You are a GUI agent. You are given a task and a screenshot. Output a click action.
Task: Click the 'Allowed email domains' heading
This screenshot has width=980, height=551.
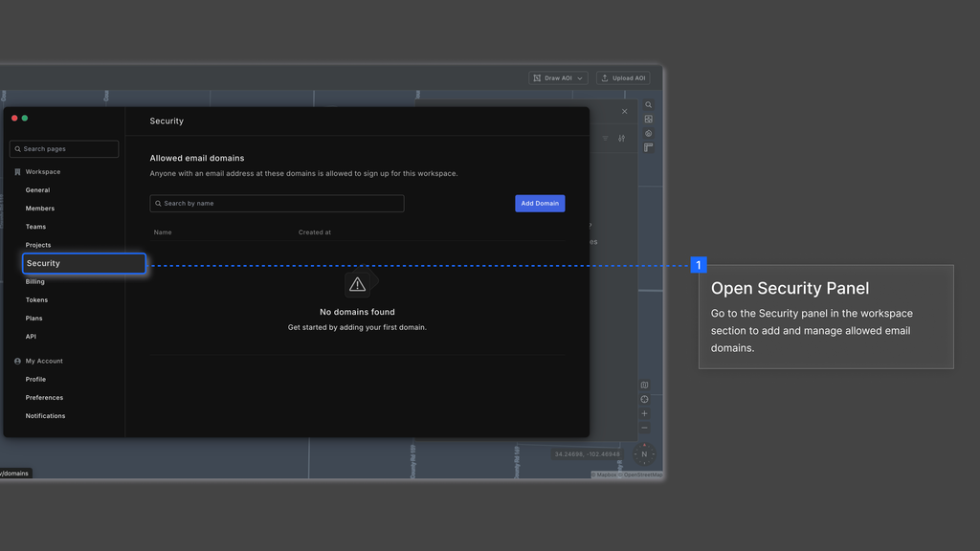(197, 158)
